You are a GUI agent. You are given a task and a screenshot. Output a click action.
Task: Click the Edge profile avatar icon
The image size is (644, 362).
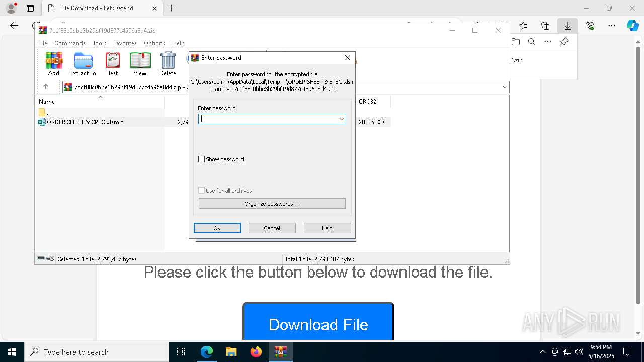tap(11, 8)
